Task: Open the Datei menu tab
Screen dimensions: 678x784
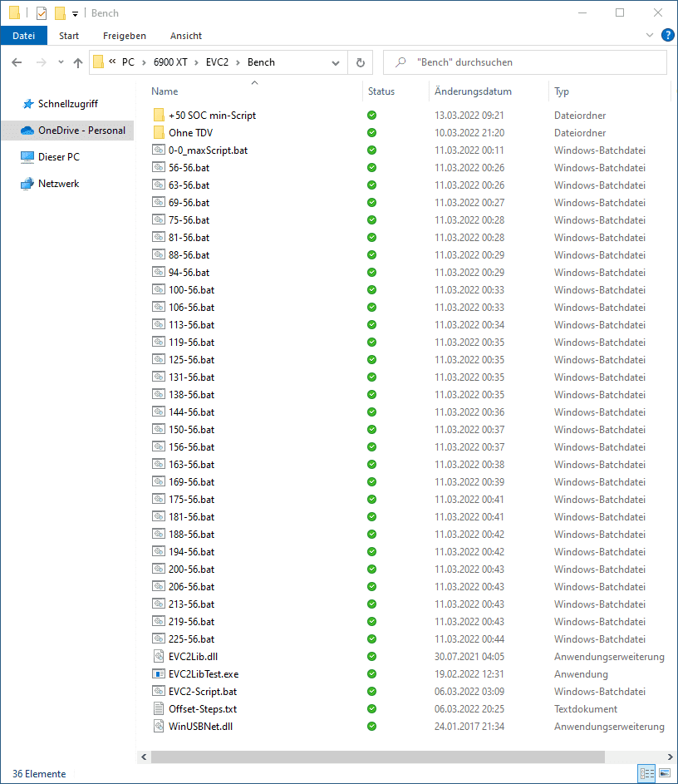Action: pos(24,36)
